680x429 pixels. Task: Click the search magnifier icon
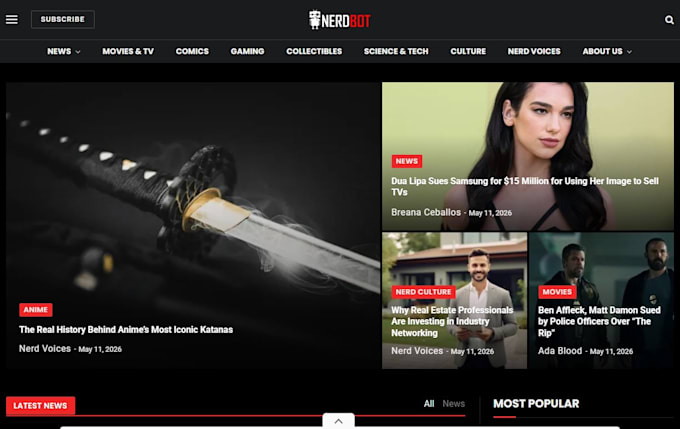click(x=669, y=20)
